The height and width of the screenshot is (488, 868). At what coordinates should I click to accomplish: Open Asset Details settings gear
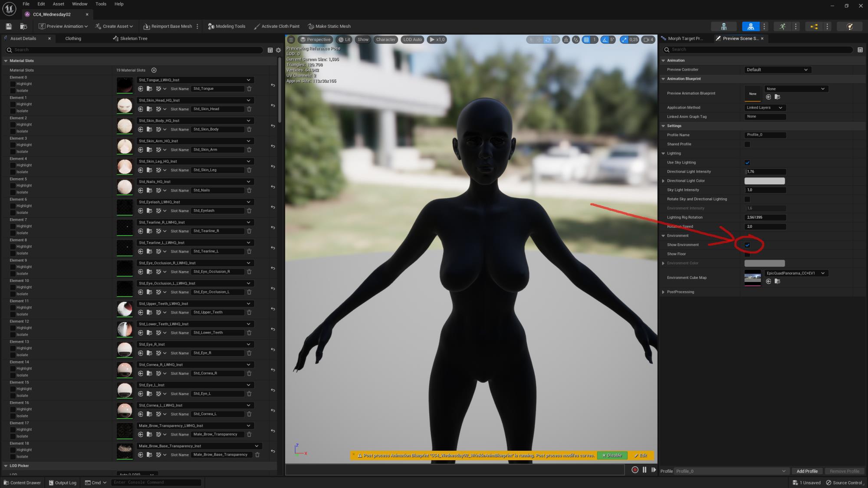click(x=278, y=50)
